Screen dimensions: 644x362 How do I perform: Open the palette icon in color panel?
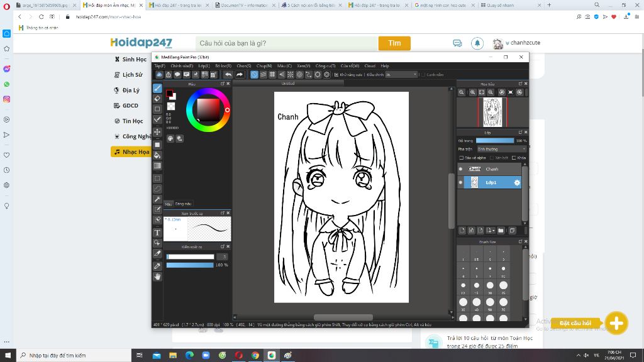pyautogui.click(x=170, y=139)
